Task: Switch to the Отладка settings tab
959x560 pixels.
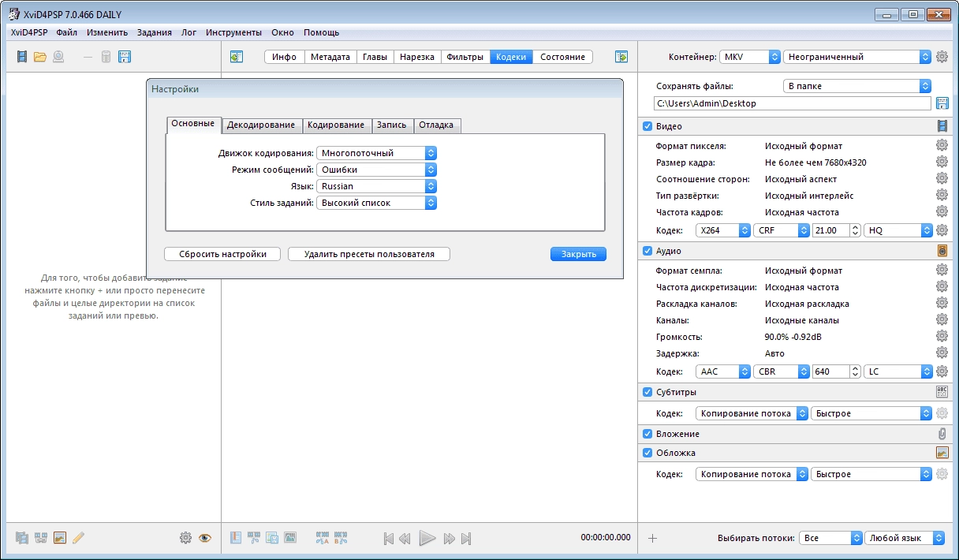Action: coord(436,125)
